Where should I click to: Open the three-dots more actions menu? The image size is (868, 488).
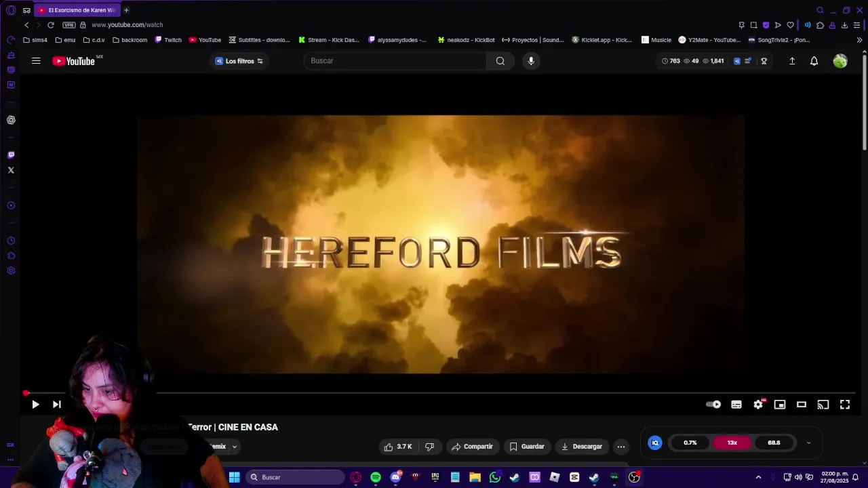coord(621,447)
